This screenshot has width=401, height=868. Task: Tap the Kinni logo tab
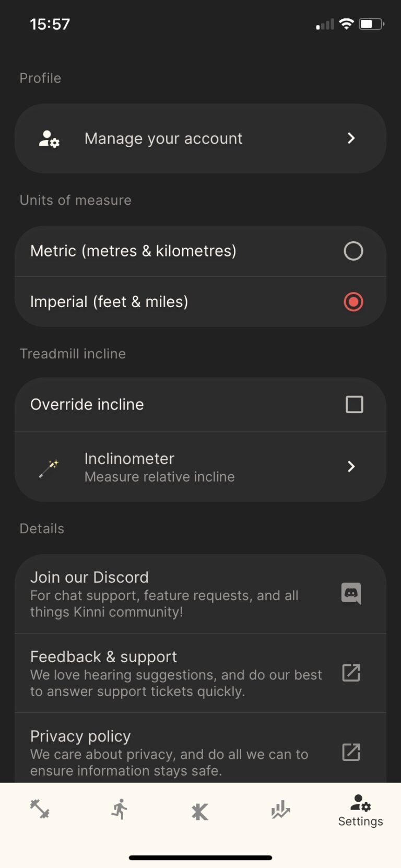(200, 811)
